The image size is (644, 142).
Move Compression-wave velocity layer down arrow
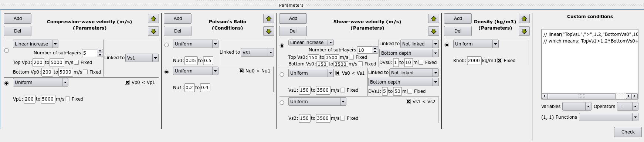pos(153,31)
